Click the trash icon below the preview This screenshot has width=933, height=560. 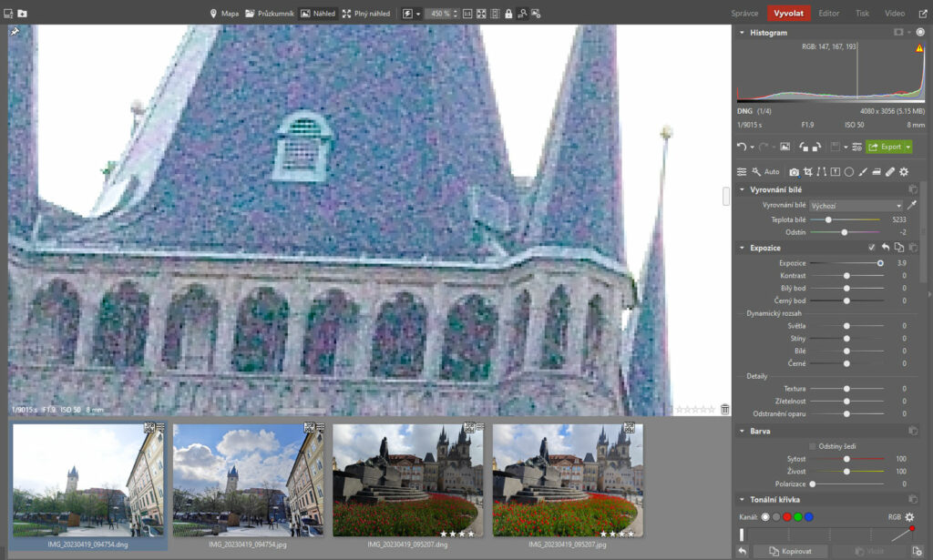pyautogui.click(x=724, y=410)
